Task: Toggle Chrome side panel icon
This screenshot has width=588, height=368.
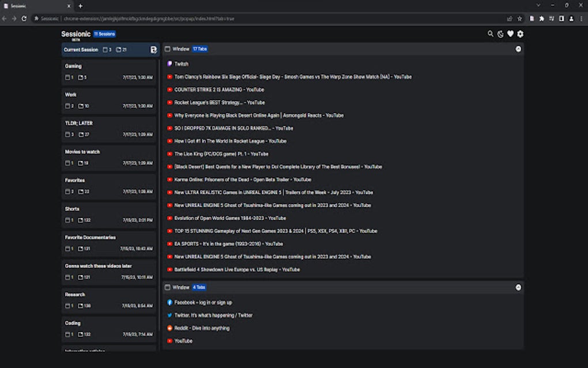Action: (561, 18)
